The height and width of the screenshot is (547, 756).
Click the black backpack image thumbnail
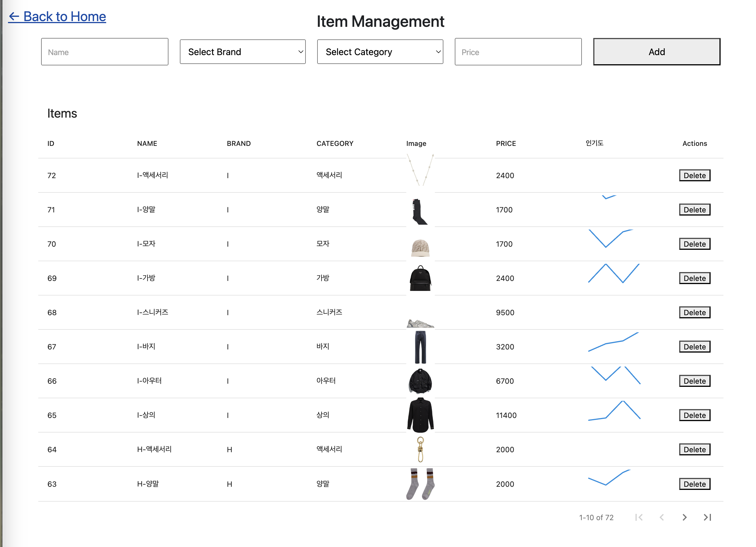click(x=420, y=278)
